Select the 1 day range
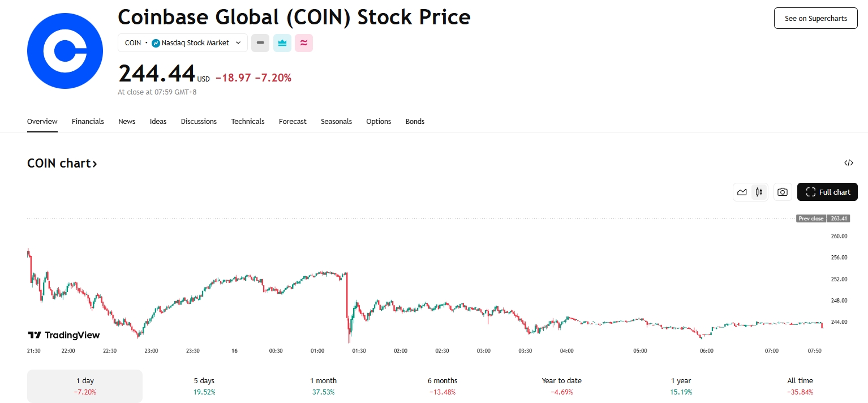868x403 pixels. (x=85, y=386)
